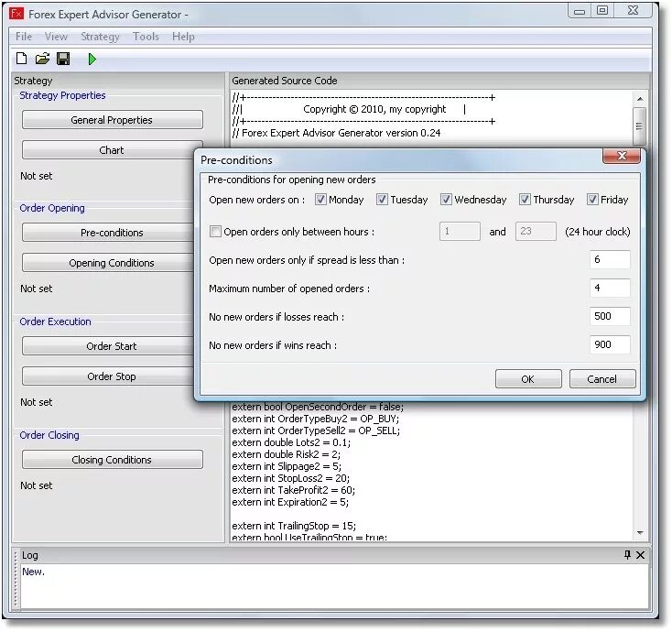
Task: Open the File menu
Action: point(24,37)
